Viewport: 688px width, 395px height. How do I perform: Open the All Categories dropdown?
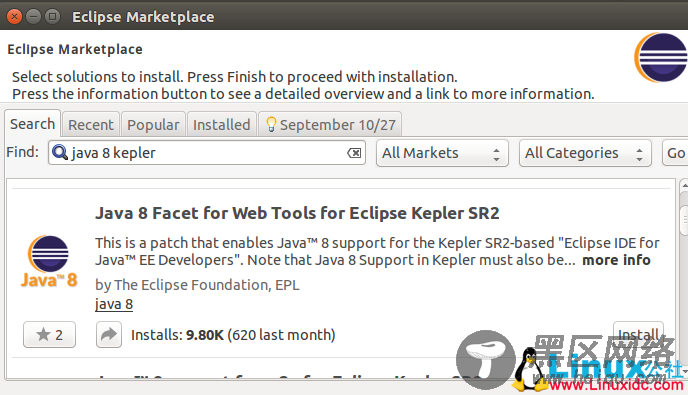(x=585, y=153)
